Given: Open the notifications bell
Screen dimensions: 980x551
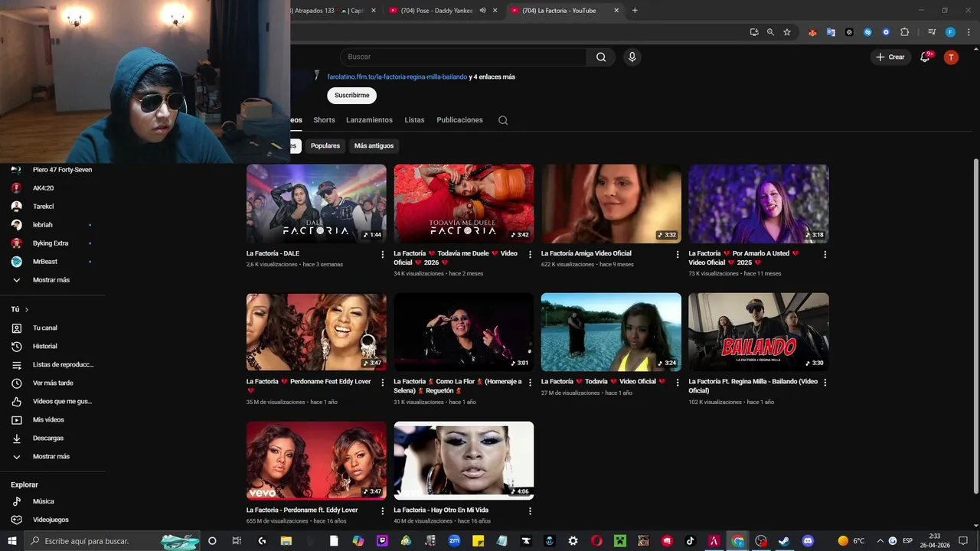Looking at the screenshot, I should 925,57.
